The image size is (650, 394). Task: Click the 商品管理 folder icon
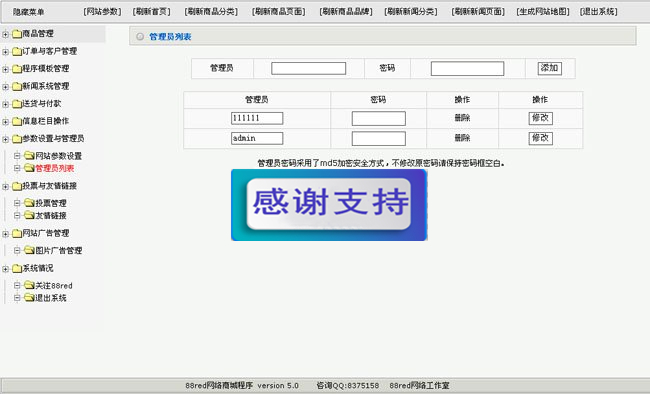[17, 34]
